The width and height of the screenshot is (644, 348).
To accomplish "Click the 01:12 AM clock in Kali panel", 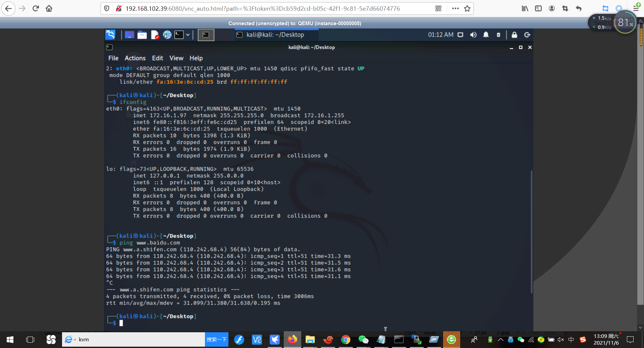I will (441, 35).
